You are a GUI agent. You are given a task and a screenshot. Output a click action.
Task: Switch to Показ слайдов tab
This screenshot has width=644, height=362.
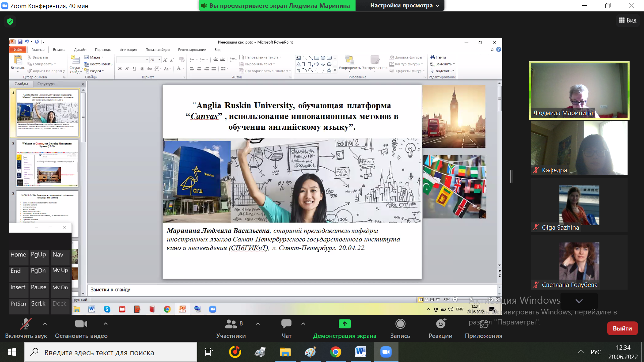coord(157,50)
